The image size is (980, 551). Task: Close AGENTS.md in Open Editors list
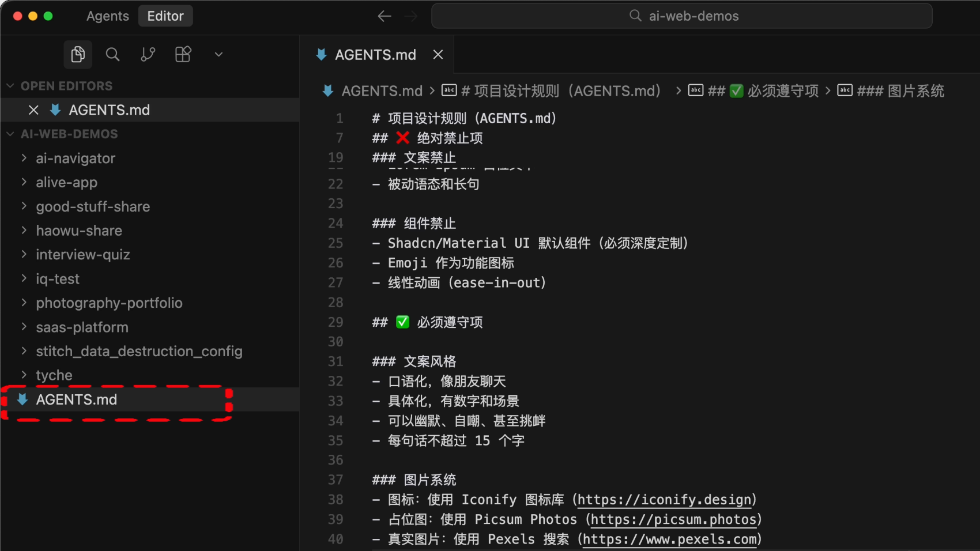pyautogui.click(x=34, y=110)
